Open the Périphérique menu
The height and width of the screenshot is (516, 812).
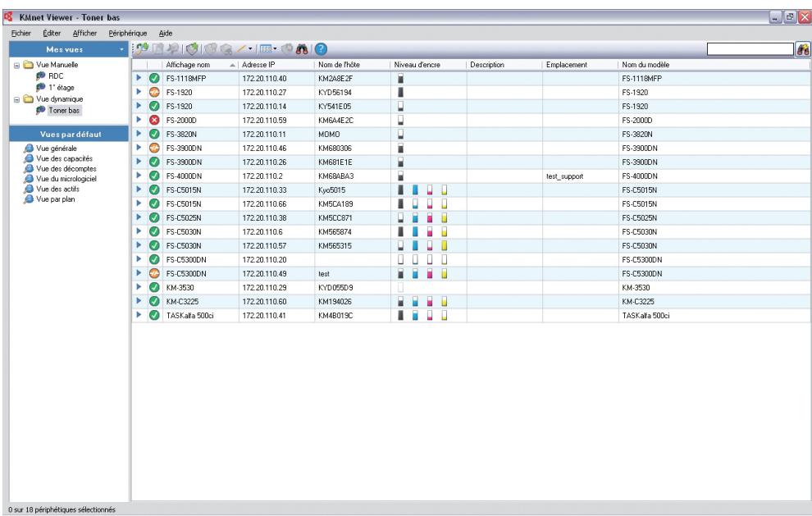(x=128, y=33)
